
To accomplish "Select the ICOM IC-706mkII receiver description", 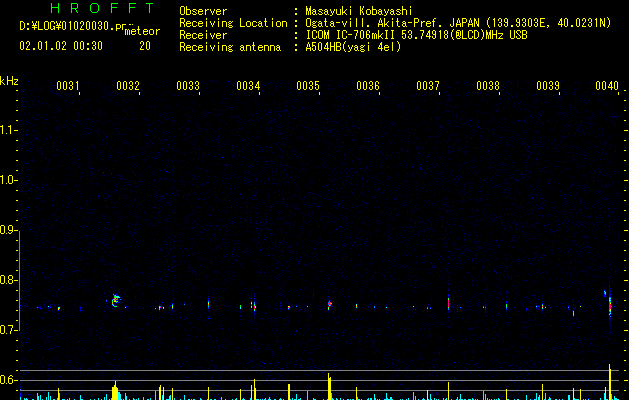I will click(416, 35).
